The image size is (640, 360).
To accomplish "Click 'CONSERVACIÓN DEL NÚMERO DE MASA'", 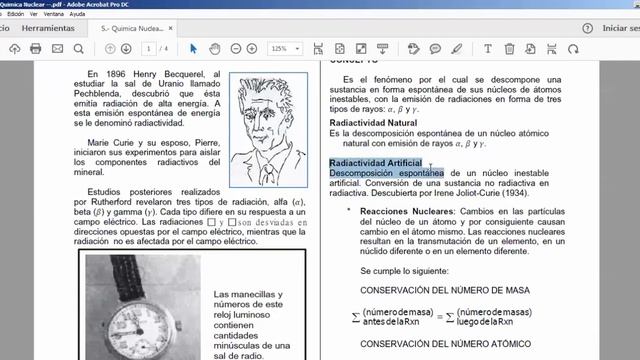I will (445, 290).
